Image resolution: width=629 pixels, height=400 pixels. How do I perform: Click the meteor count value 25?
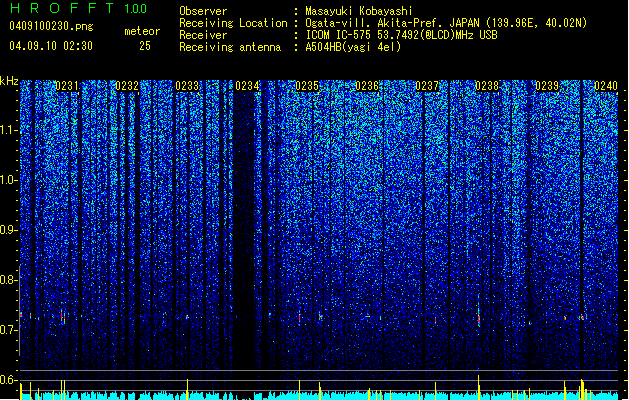[145, 46]
